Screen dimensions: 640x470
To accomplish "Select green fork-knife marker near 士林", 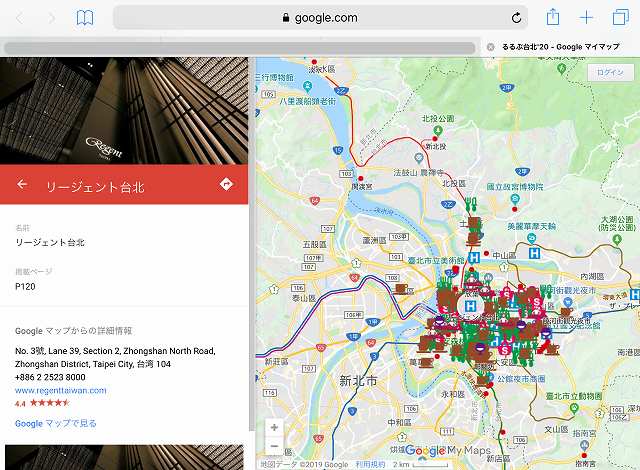I will [x=471, y=205].
